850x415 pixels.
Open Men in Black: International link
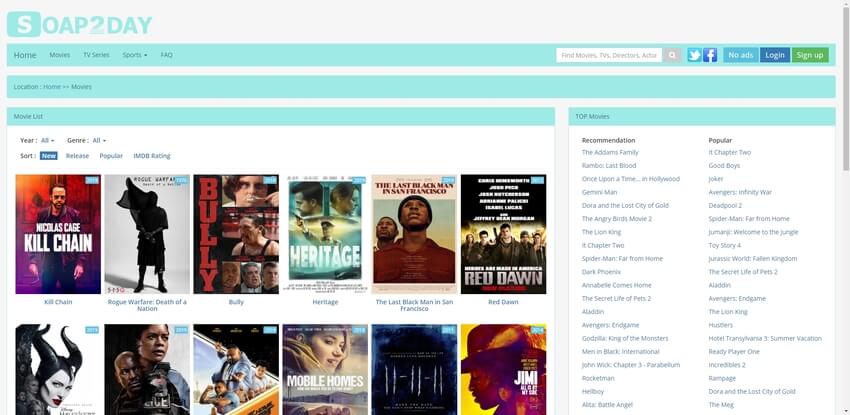(x=620, y=352)
